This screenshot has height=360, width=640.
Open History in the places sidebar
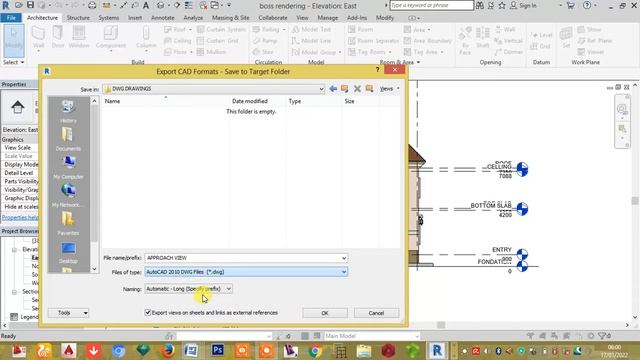point(68,112)
